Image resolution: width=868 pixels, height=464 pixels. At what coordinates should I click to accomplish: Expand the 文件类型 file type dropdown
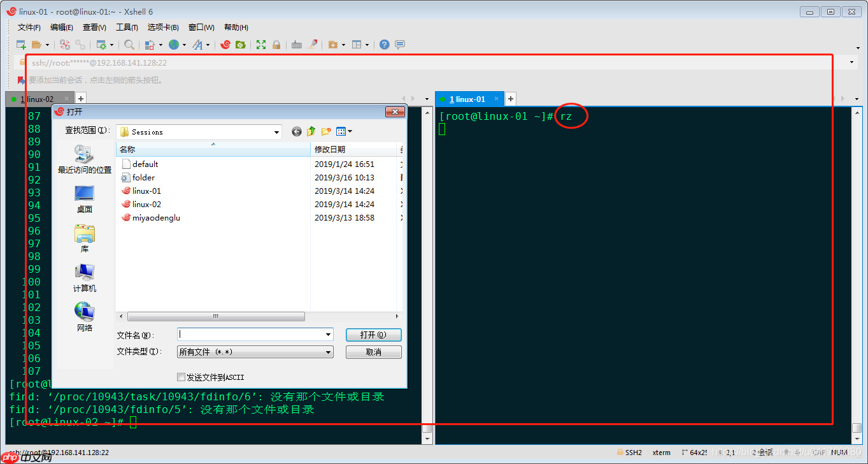(327, 352)
